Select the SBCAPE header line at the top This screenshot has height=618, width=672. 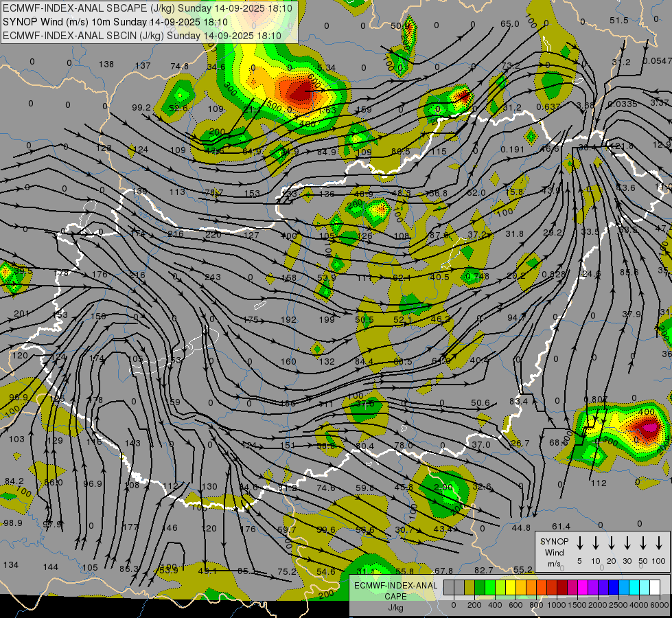coord(148,8)
